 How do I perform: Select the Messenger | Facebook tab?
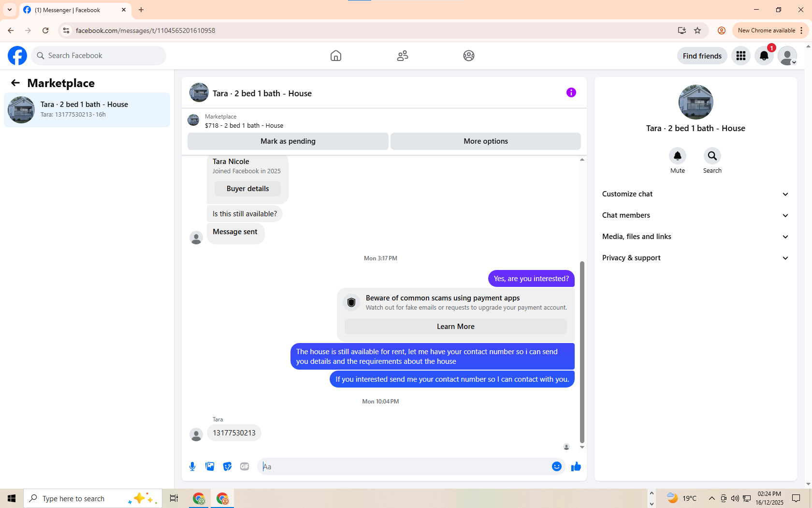coord(75,10)
